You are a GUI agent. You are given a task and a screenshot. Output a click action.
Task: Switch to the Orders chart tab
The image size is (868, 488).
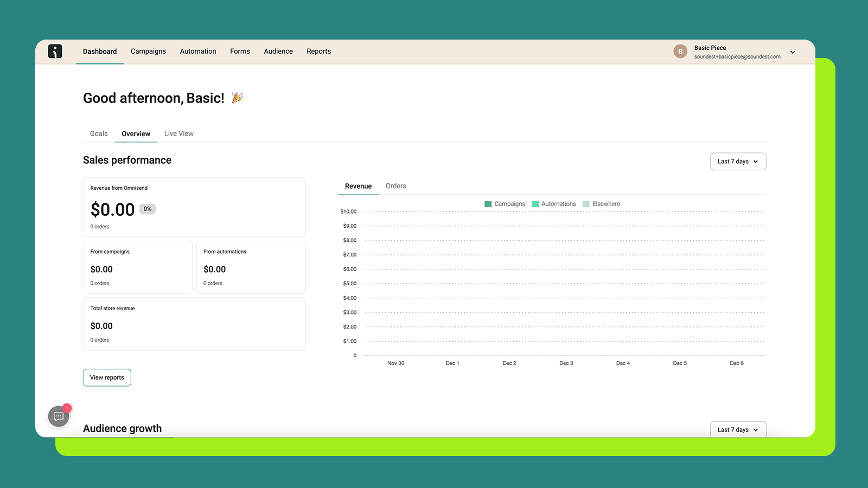pyautogui.click(x=396, y=186)
